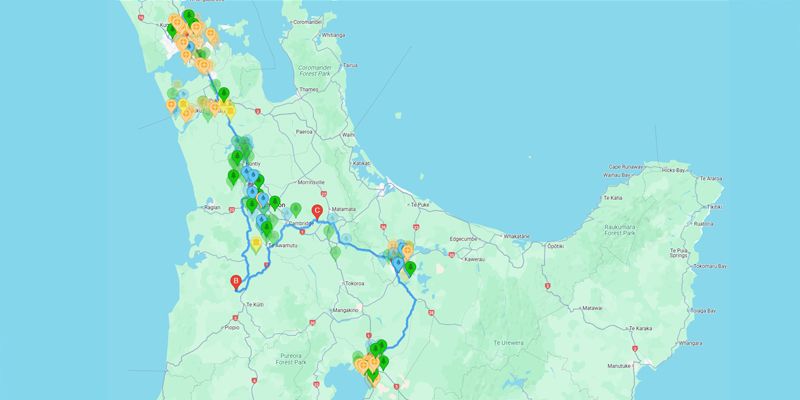Click the Tokoroa town label

tap(355, 283)
